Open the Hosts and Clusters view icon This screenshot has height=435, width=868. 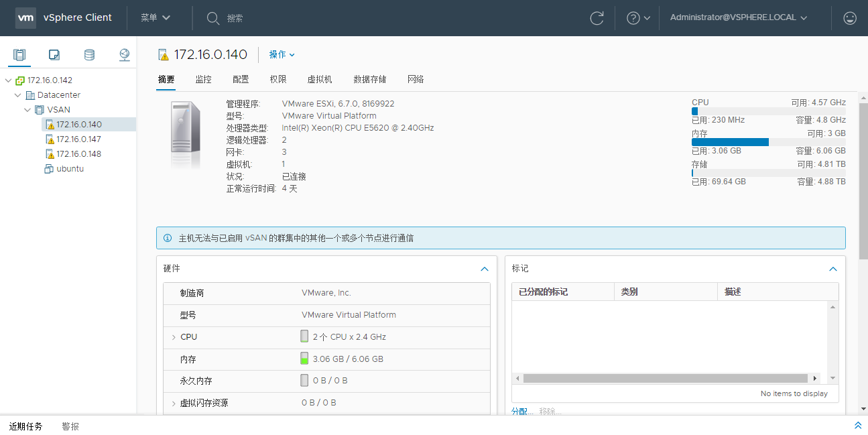click(19, 55)
